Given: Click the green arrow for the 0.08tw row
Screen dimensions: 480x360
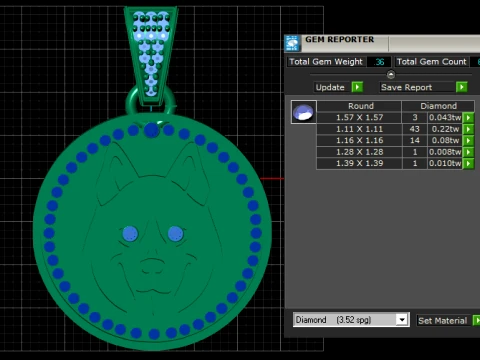Looking at the screenshot, I should pos(468,140).
